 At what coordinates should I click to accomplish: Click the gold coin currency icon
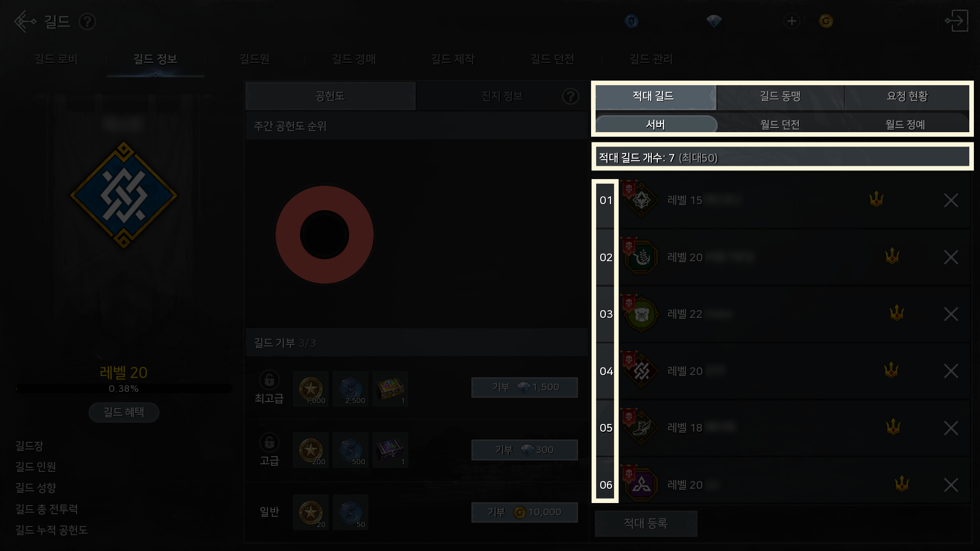pos(826,21)
